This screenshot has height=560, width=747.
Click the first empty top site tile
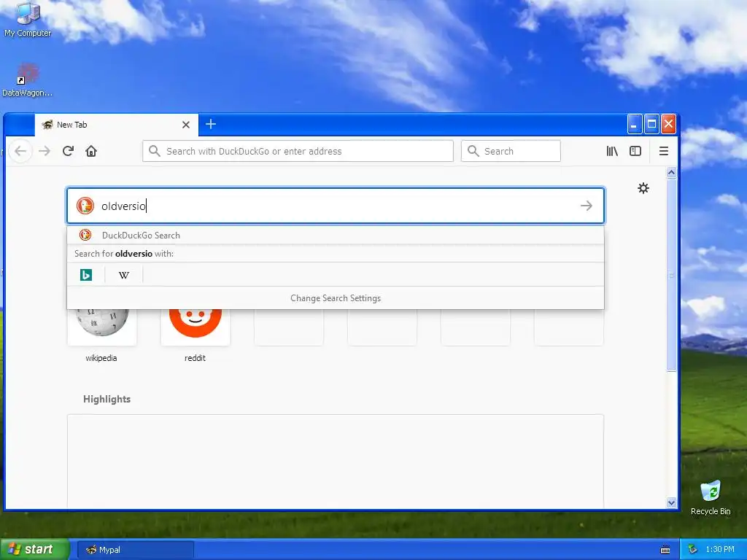[x=289, y=327]
